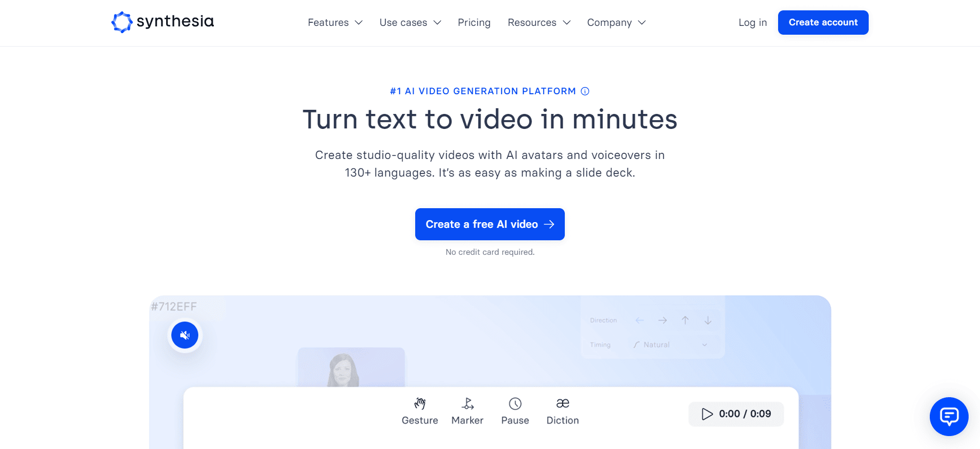
Task: Unmute the video with speaker button
Action: pos(185,335)
